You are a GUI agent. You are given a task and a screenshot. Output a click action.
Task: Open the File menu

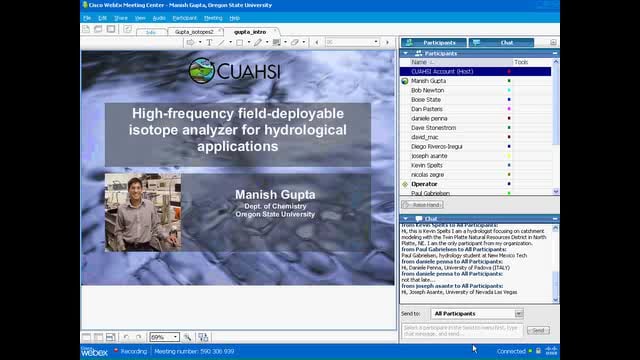click(87, 18)
